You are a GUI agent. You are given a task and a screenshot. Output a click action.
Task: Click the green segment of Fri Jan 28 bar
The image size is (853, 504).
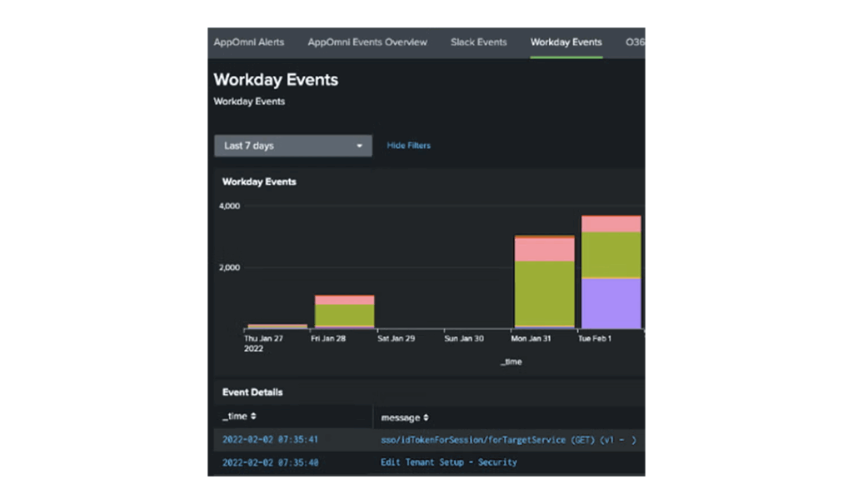[344, 315]
